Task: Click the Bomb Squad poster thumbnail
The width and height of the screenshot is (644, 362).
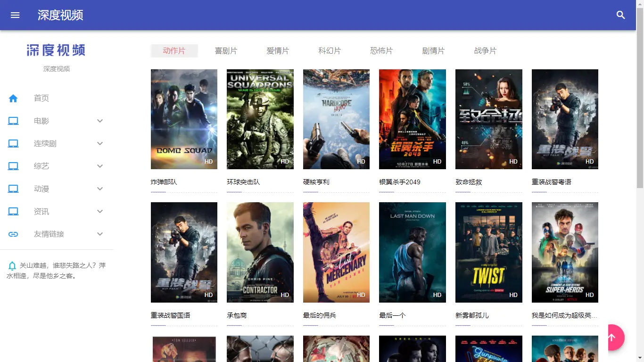Action: point(184,119)
